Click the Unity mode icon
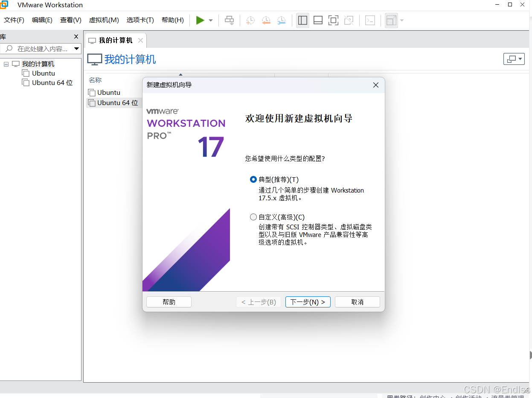 point(349,20)
